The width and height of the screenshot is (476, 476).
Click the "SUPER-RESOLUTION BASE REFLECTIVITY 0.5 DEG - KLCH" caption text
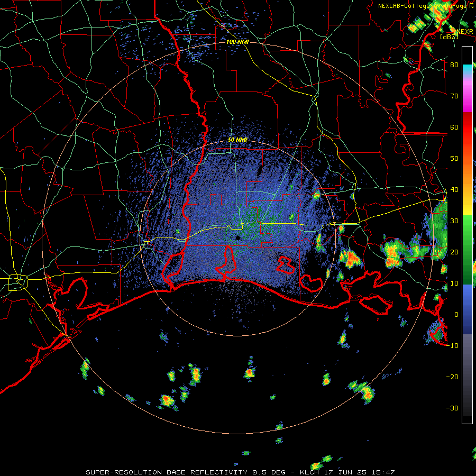(202, 472)
